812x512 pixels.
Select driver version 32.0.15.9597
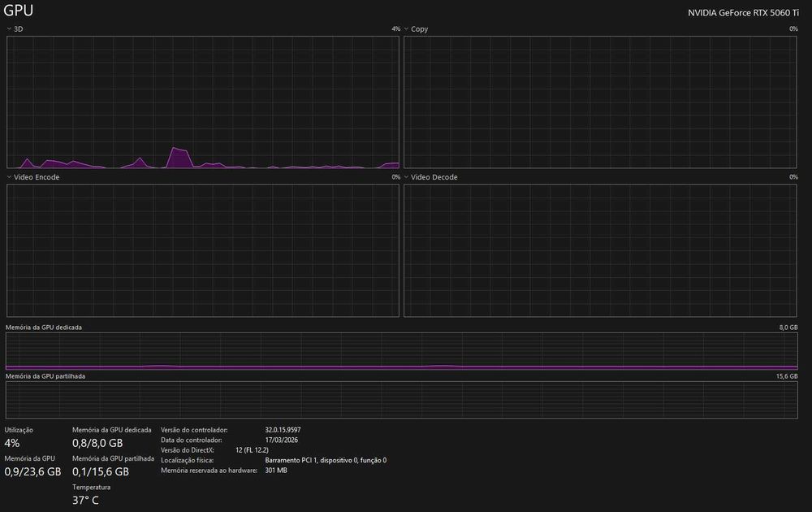click(x=283, y=430)
